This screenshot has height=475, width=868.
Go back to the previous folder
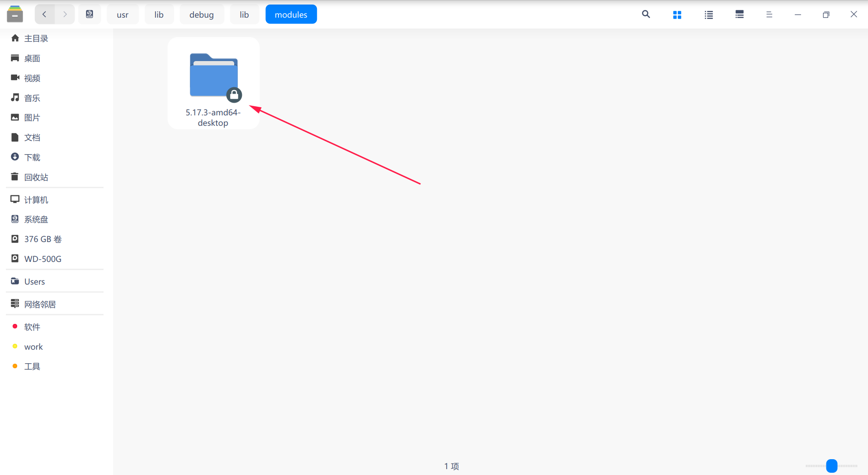click(44, 14)
